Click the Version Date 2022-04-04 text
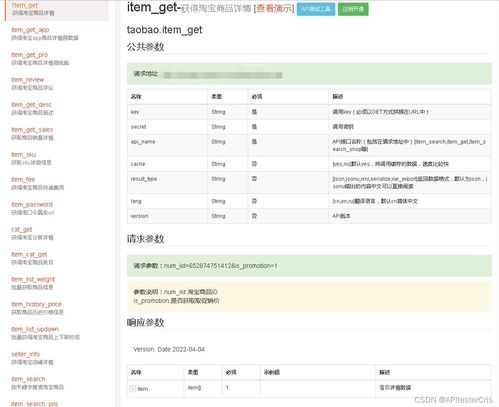This screenshot has height=407, width=499. pos(169,349)
